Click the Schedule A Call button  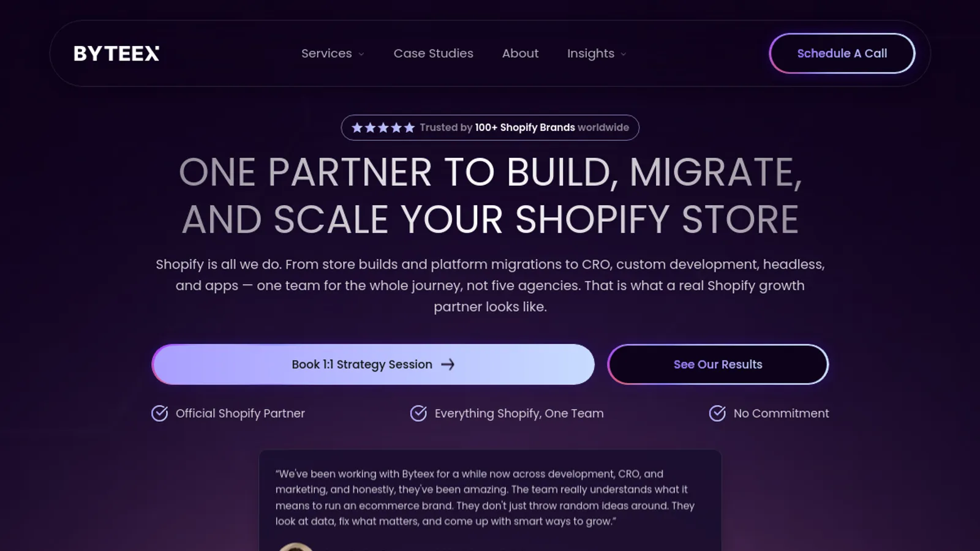(x=842, y=53)
